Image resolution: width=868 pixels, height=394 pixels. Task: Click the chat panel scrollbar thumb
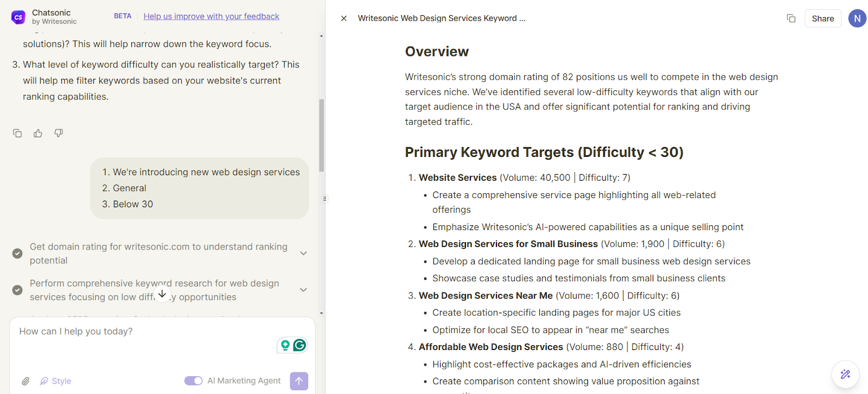[321, 135]
